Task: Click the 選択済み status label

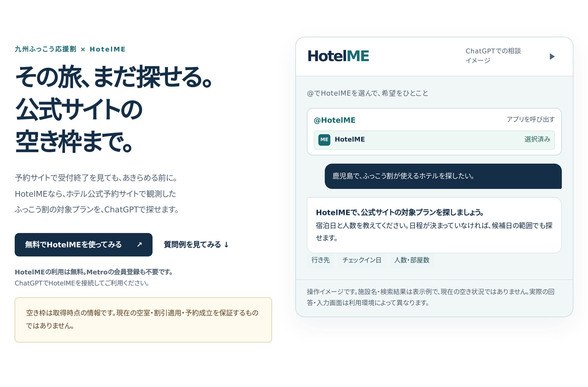Action: coord(537,139)
